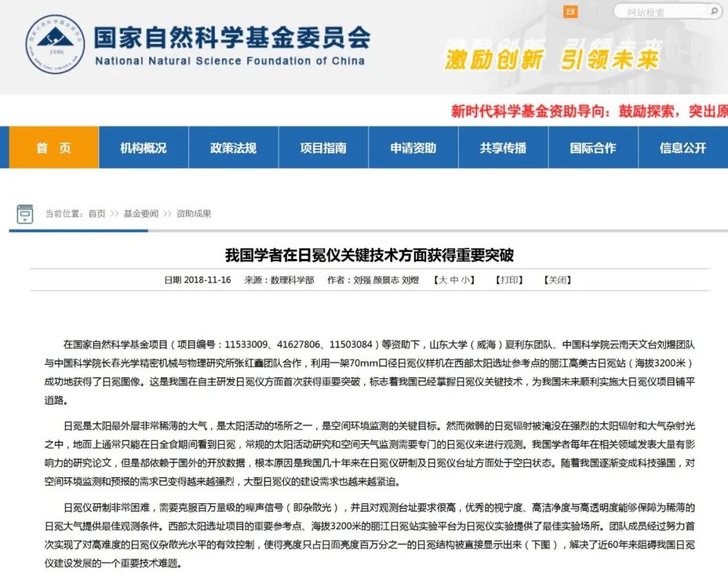This screenshot has width=728, height=576.
Task: Click the paragraph starting 日冕仪研制非常困难
Action: pos(369,535)
